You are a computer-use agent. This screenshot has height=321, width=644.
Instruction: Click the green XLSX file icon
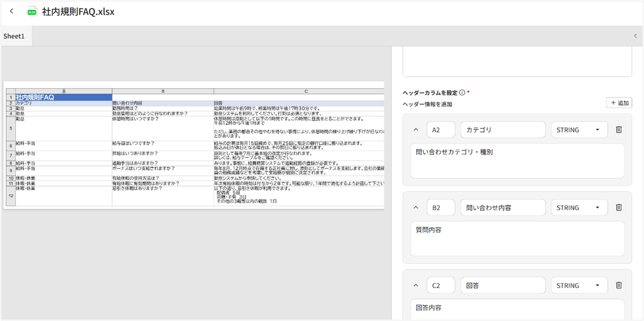[32, 11]
